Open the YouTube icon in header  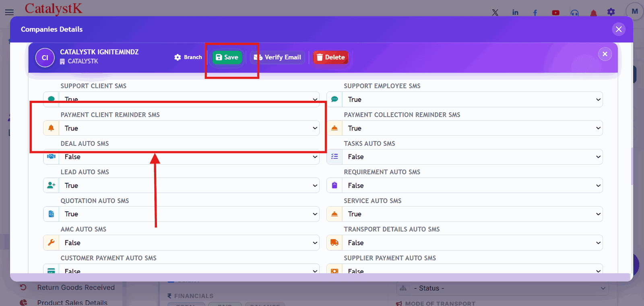pos(555,12)
